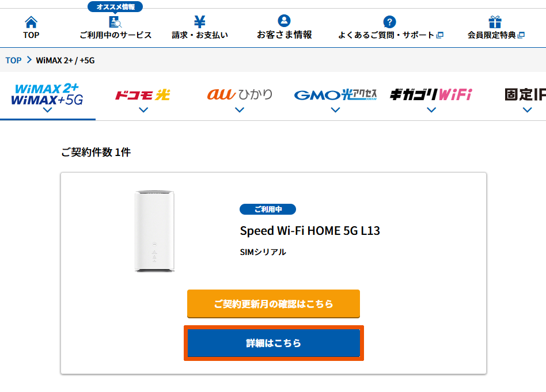Click the orange ご契約更新月の確認はこちら button
The height and width of the screenshot is (392, 546).
tap(274, 304)
